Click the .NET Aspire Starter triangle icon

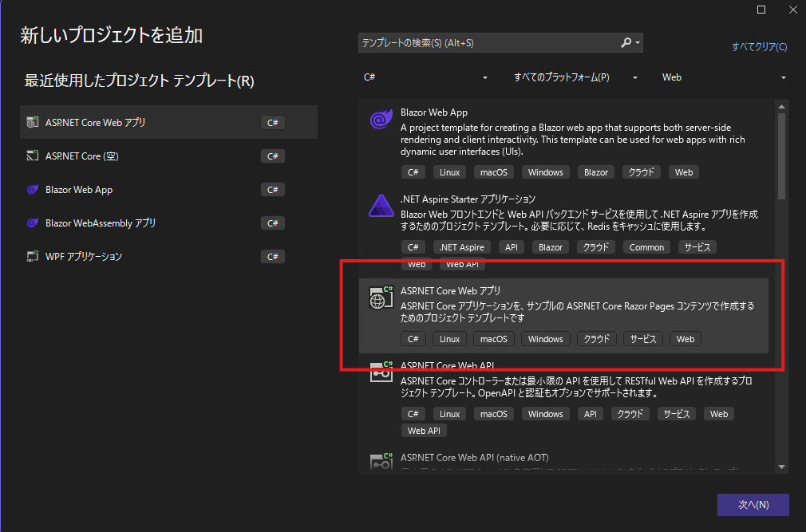(x=381, y=206)
